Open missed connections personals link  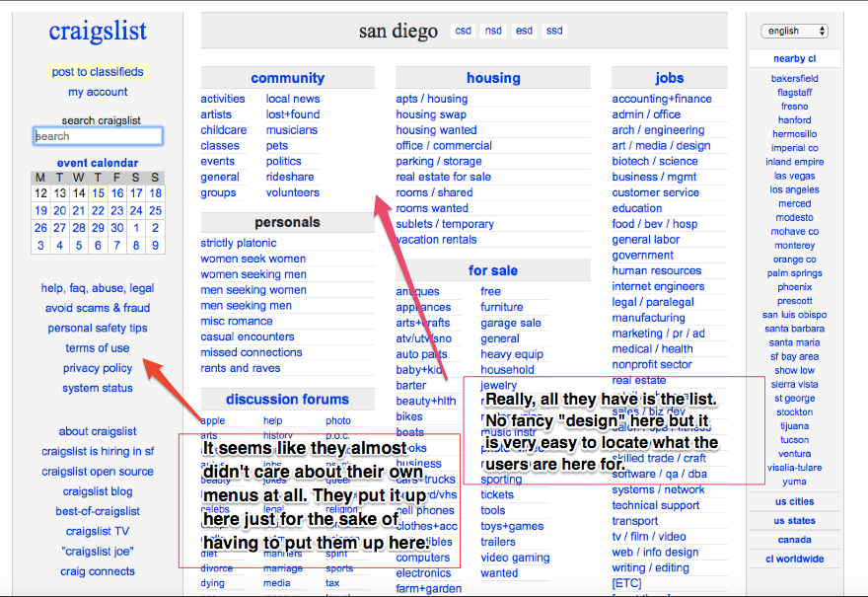click(x=252, y=352)
